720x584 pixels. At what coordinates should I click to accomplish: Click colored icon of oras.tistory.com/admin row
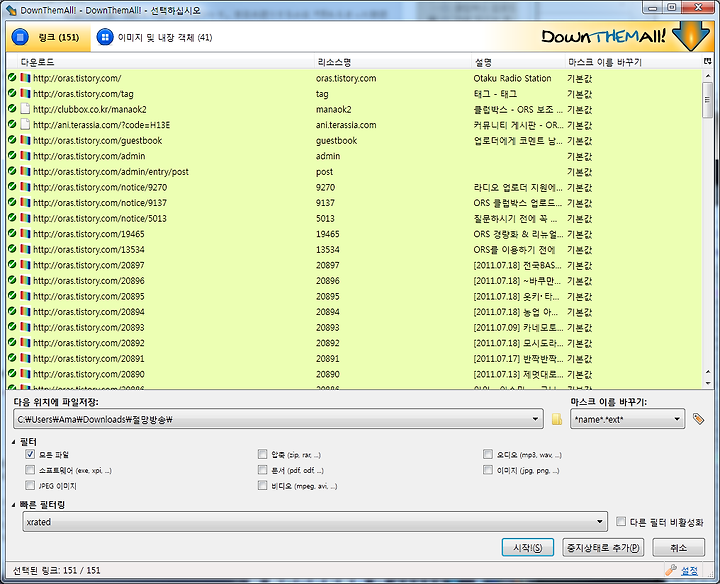(x=25, y=156)
